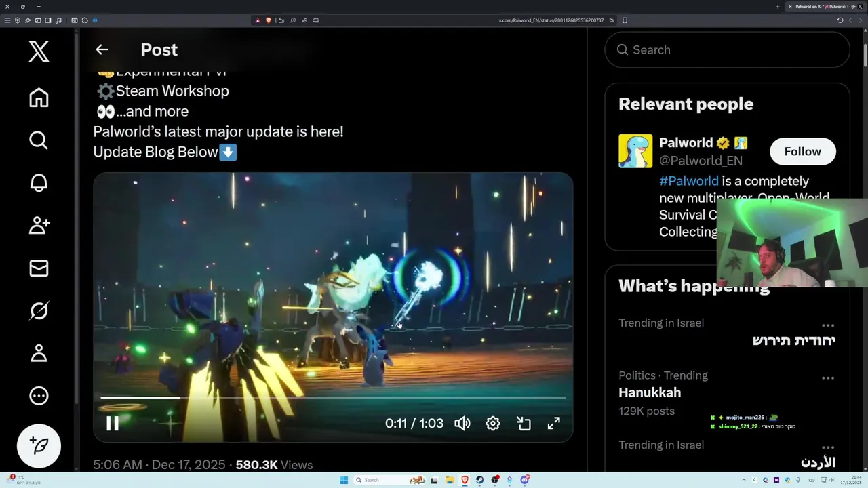Screen dimensions: 868x488
Task: Toggle the browser sidebar panel icon
Action: pyautogui.click(x=48, y=20)
